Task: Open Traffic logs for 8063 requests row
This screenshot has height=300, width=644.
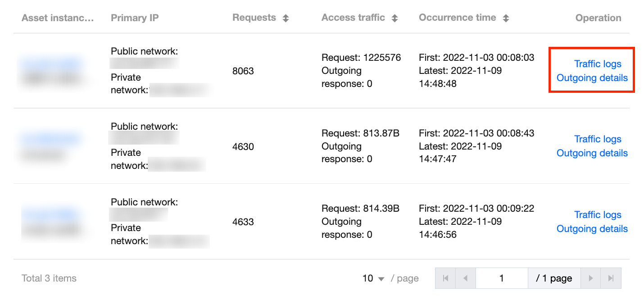Action: [598, 64]
